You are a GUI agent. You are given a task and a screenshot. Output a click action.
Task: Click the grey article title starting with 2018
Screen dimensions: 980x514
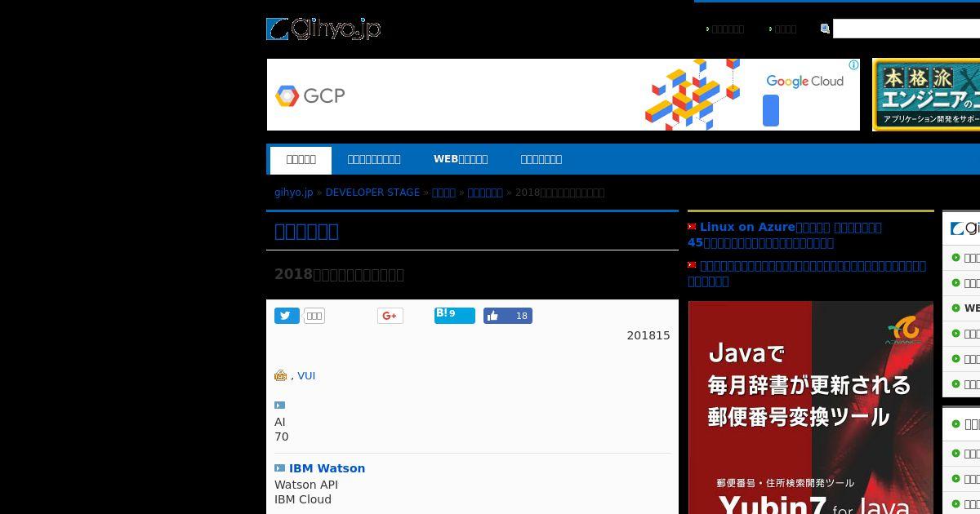(x=339, y=274)
